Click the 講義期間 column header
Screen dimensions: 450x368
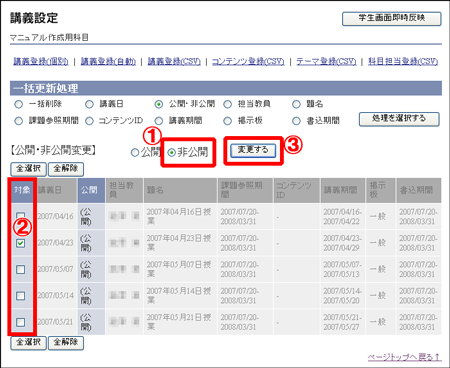[x=343, y=190]
